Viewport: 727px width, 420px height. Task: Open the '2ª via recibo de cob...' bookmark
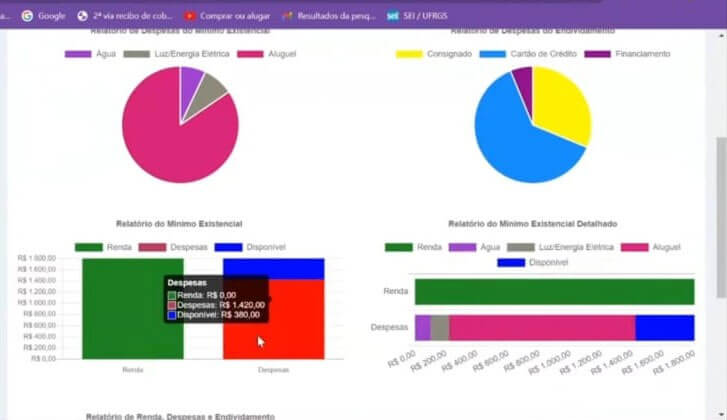124,16
